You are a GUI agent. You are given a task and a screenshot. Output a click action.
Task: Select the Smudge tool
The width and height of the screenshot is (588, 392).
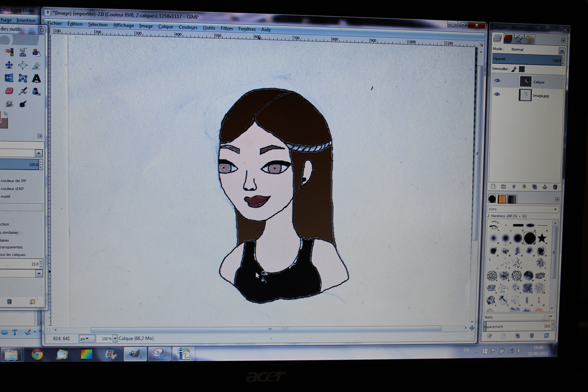9,104
